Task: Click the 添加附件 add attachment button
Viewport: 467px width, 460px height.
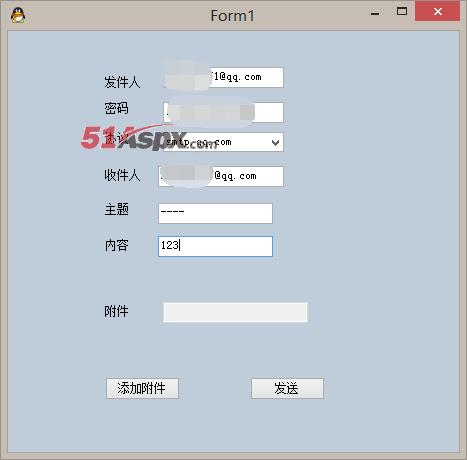Action: tap(142, 388)
